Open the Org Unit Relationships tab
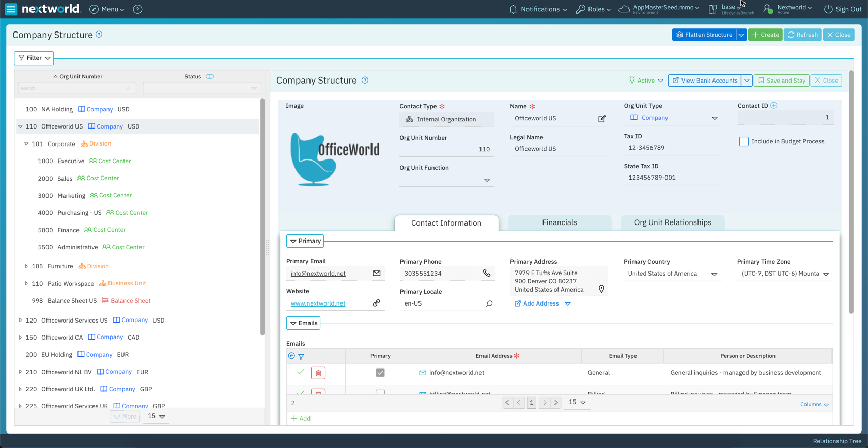Screen dimensions: 868x448 (672, 222)
